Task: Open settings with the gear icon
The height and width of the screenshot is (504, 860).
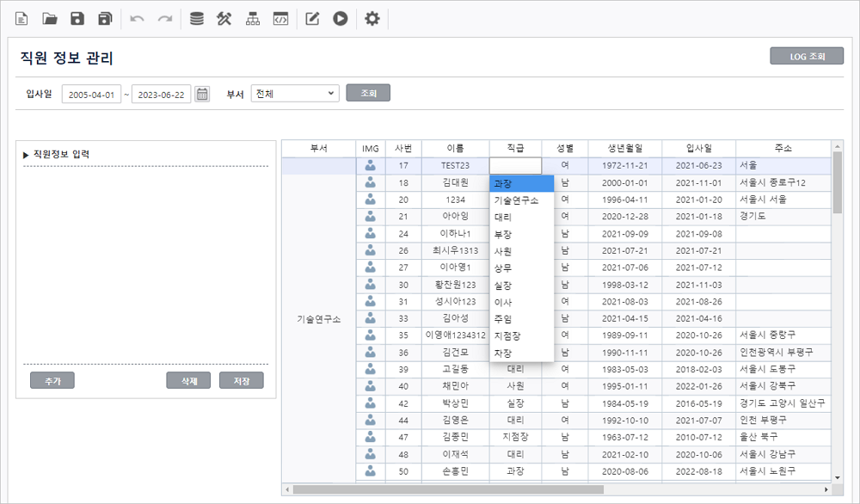Action: [x=372, y=19]
